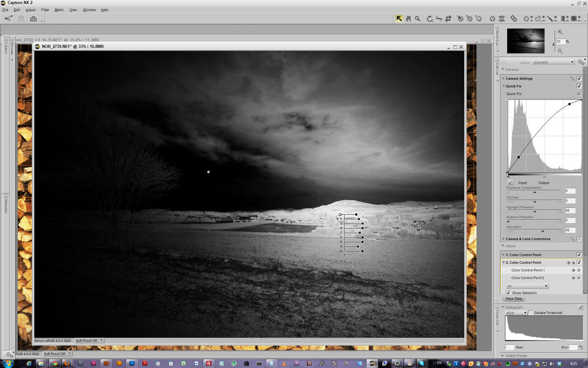Select the Straighten tool
588x368 pixels.
click(x=439, y=19)
